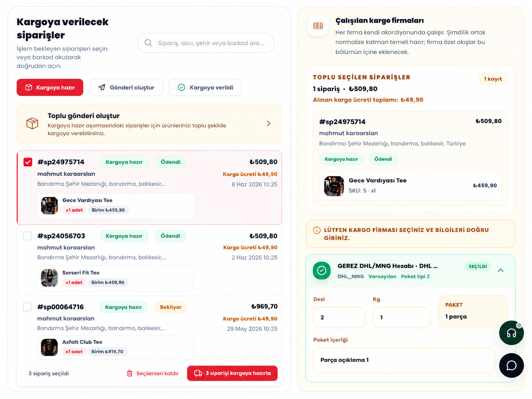Viewport: 532px width, 399px height.
Task: Click the Desi input field
Action: tap(339, 317)
